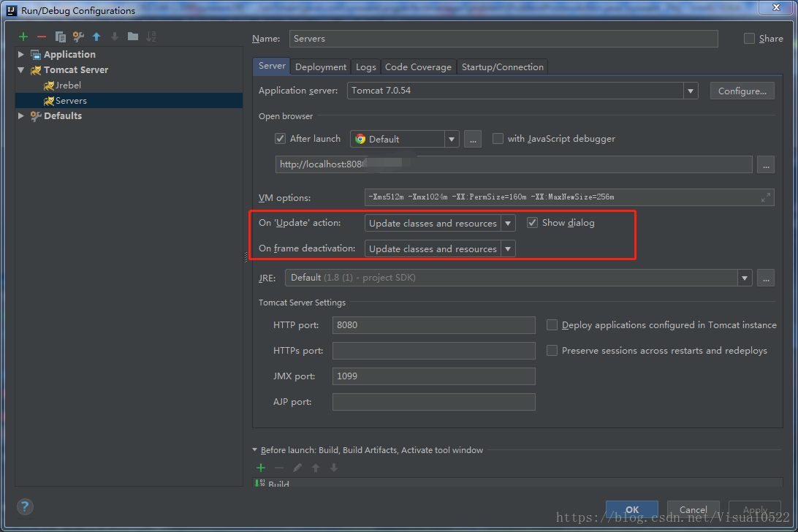Click the Defaults wrench icon
Viewport: 798px width, 532px height.
[36, 116]
